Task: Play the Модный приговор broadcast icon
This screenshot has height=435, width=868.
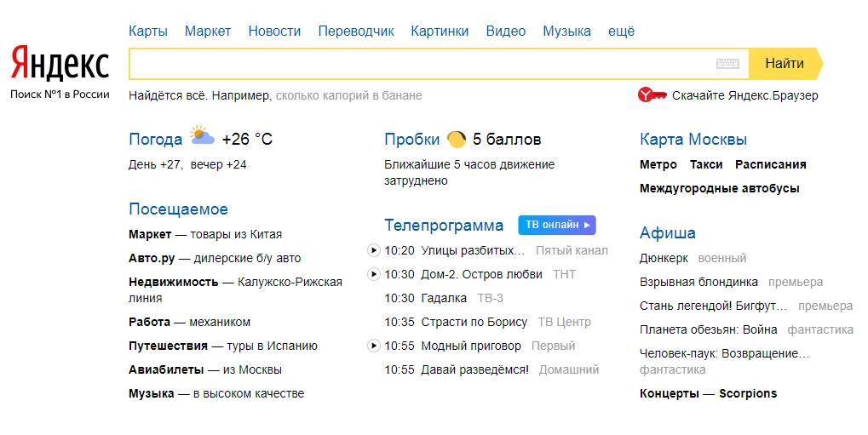Action: click(x=373, y=346)
